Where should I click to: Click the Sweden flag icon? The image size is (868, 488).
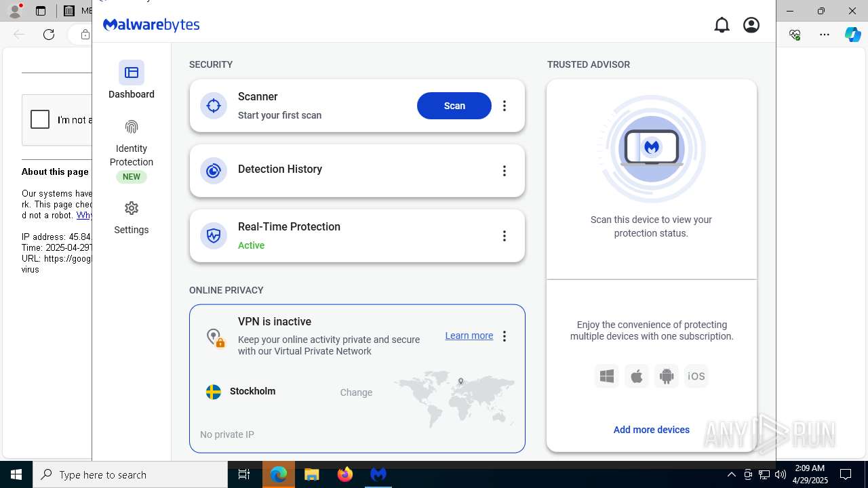pos(214,392)
